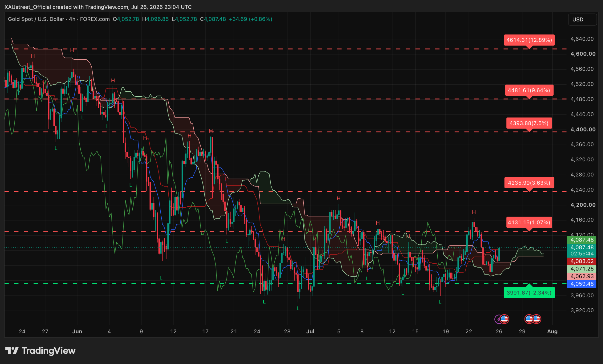
Task: Click the 19 date on the time axis
Action: 446,331
